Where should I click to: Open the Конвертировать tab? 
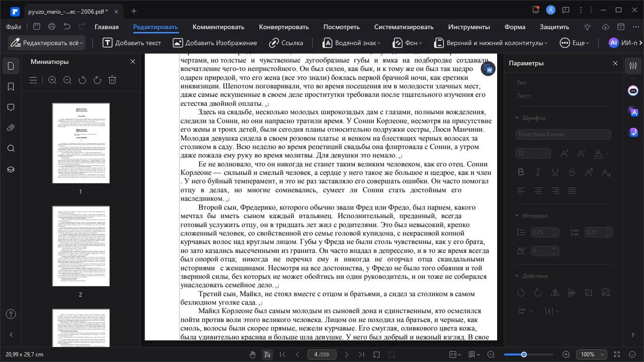(x=284, y=27)
